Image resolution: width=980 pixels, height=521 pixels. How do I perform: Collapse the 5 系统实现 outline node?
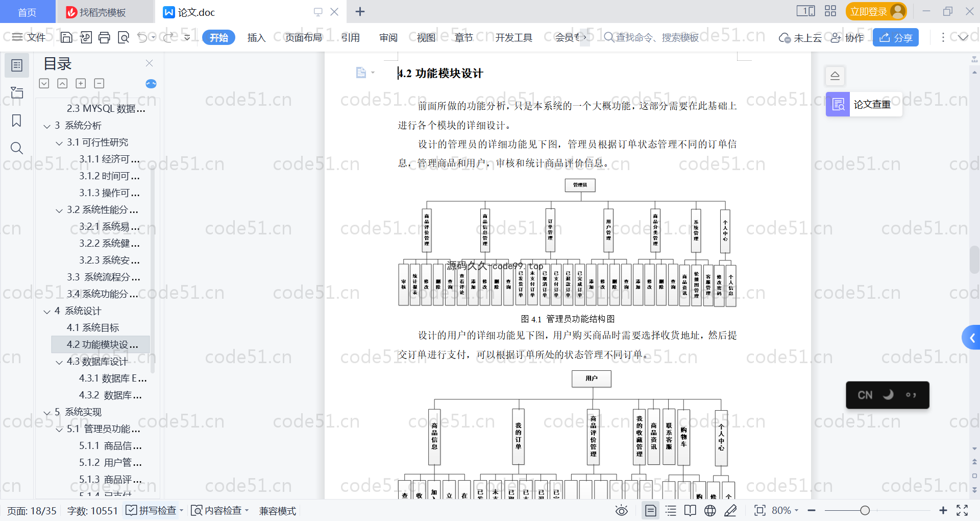coord(47,412)
